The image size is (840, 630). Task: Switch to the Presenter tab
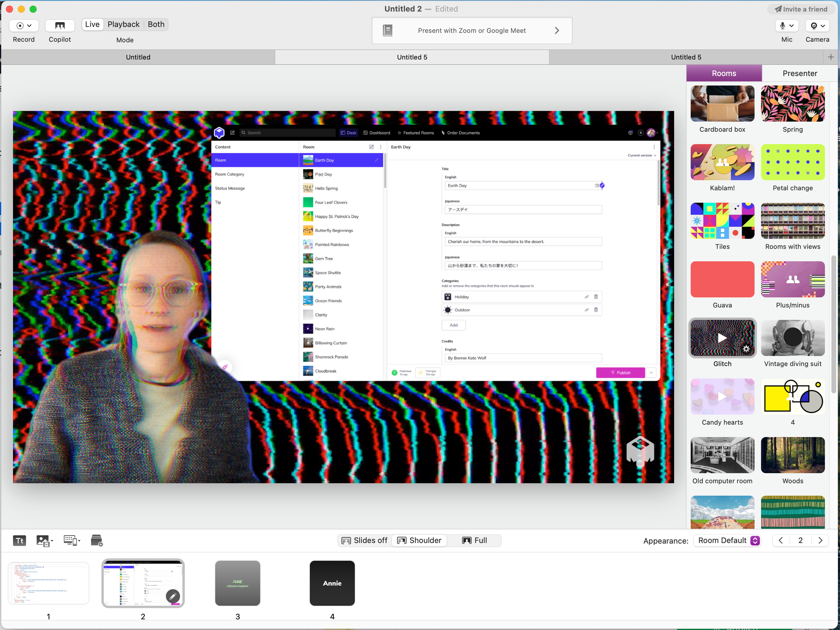(799, 73)
